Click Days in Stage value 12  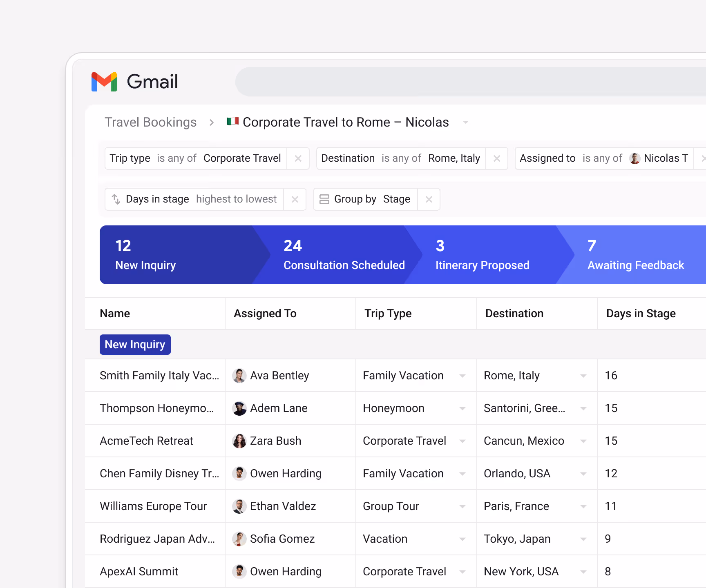pyautogui.click(x=611, y=474)
